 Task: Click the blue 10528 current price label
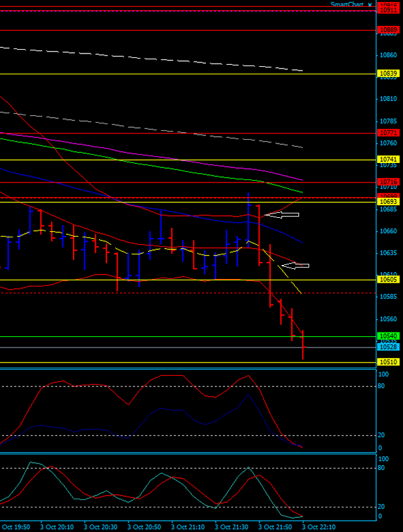(387, 347)
